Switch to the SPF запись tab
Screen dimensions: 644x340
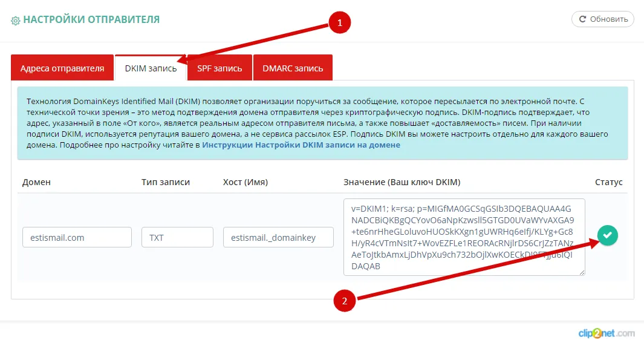click(x=220, y=68)
